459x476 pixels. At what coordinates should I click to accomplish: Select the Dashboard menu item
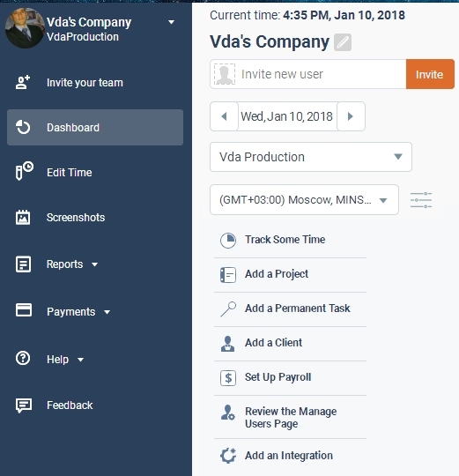coord(95,128)
